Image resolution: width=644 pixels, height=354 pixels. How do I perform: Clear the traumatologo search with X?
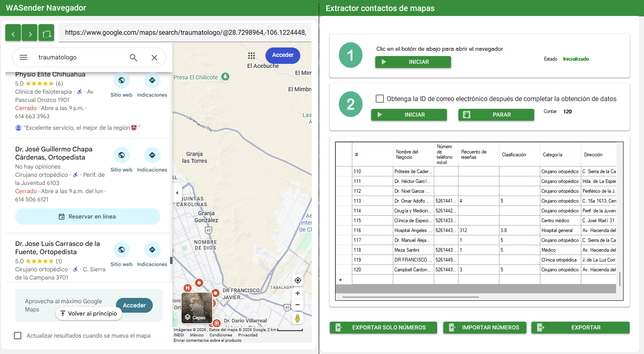point(154,58)
